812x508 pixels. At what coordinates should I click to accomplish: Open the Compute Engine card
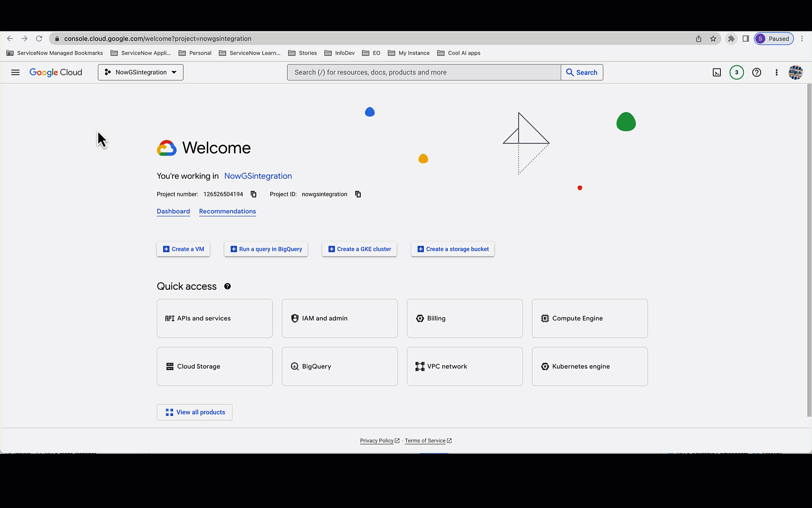(590, 318)
